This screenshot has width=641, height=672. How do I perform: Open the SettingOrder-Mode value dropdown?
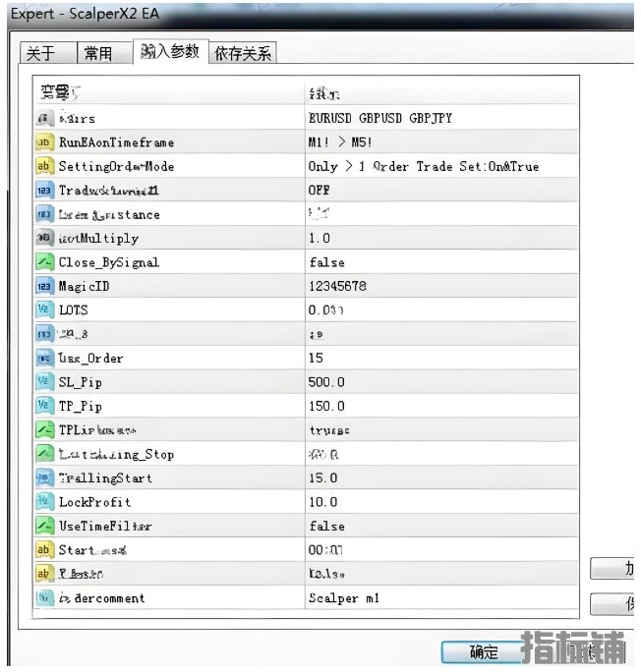tap(423, 166)
